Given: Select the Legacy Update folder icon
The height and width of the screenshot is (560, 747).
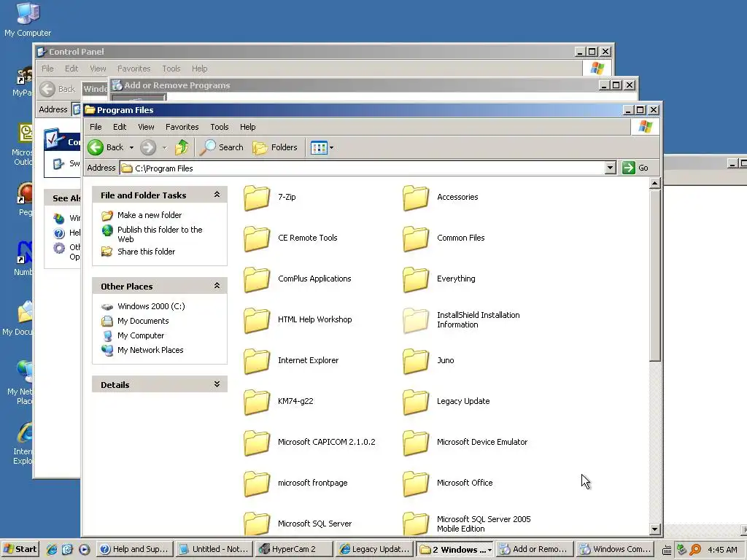Looking at the screenshot, I should pos(415,402).
